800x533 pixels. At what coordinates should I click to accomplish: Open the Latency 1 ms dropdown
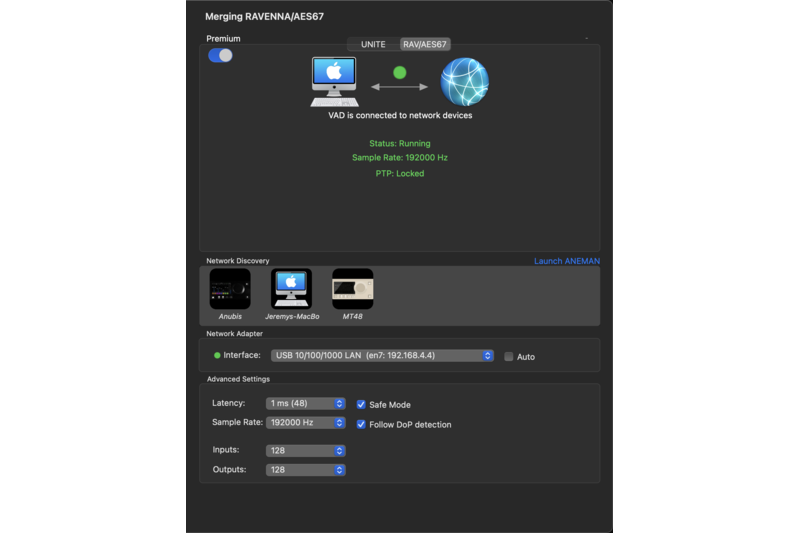click(306, 403)
